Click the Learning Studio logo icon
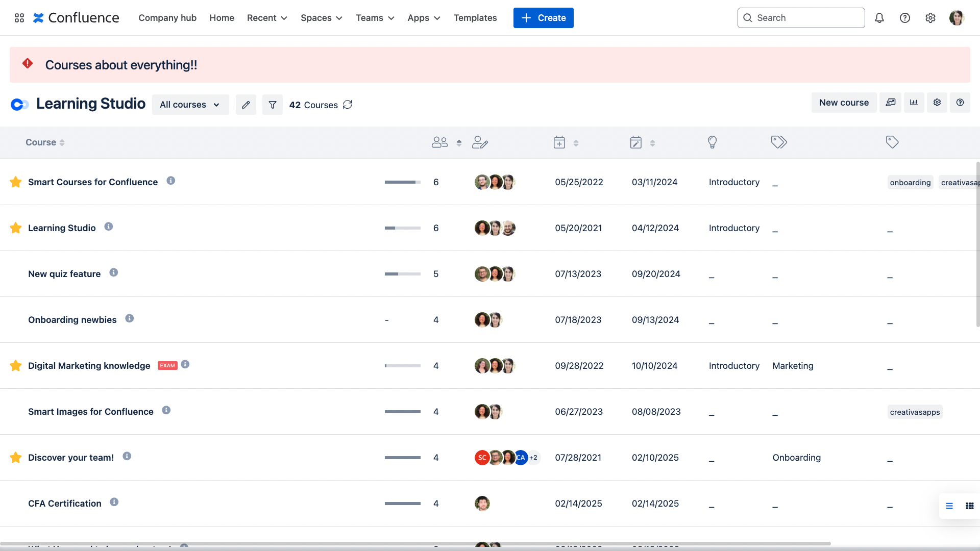 [19, 105]
